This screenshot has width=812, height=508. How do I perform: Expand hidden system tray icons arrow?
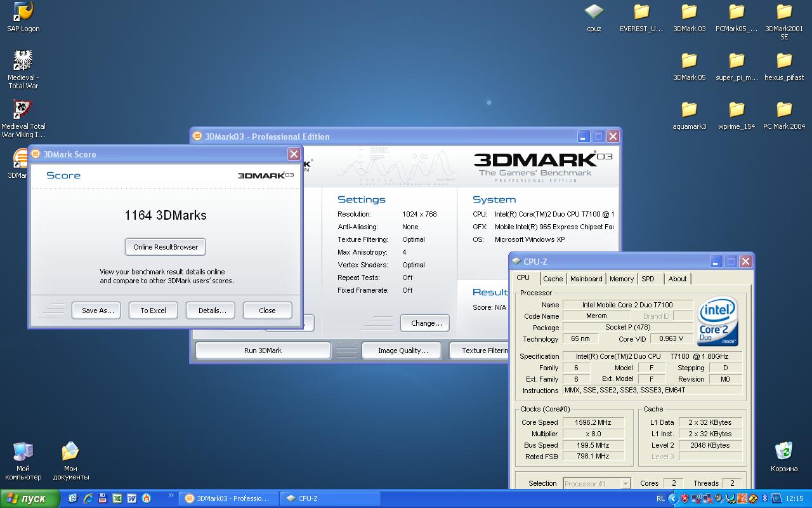pyautogui.click(x=673, y=498)
